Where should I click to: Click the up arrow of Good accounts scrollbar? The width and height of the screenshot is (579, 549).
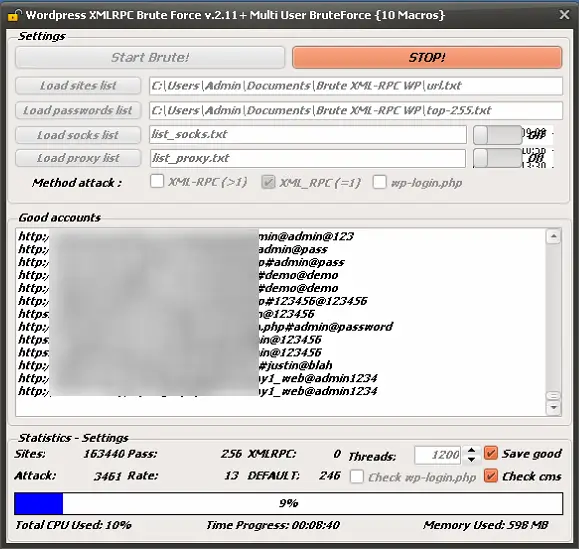[x=554, y=236]
